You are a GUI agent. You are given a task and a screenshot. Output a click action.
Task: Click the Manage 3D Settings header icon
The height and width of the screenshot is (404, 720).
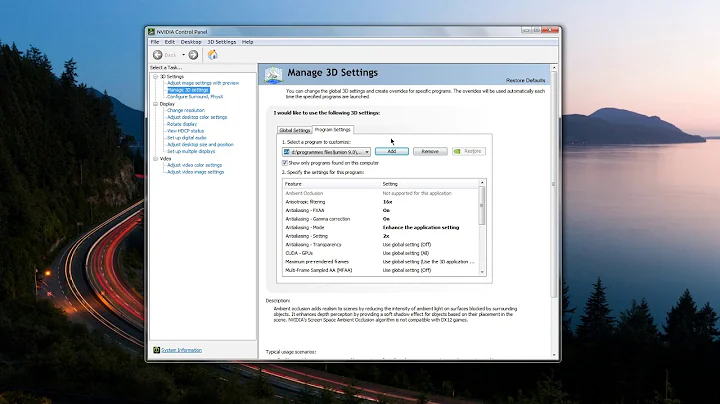[273, 74]
